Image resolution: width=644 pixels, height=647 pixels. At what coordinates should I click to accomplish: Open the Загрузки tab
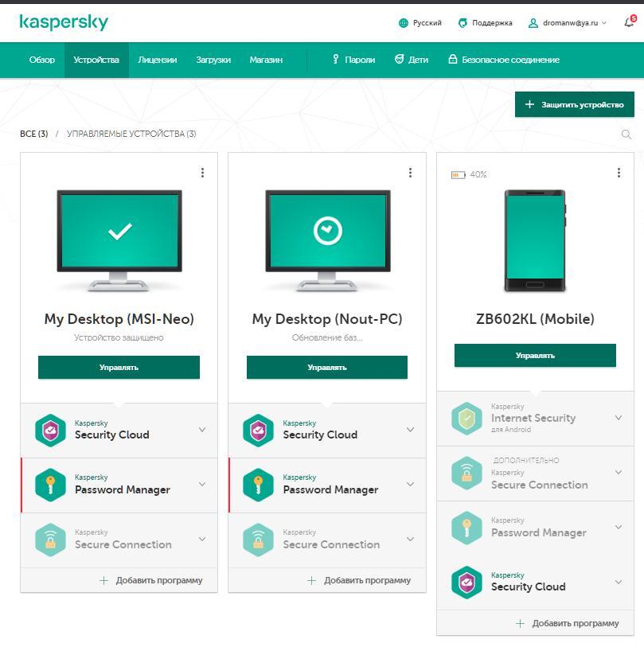pos(213,60)
